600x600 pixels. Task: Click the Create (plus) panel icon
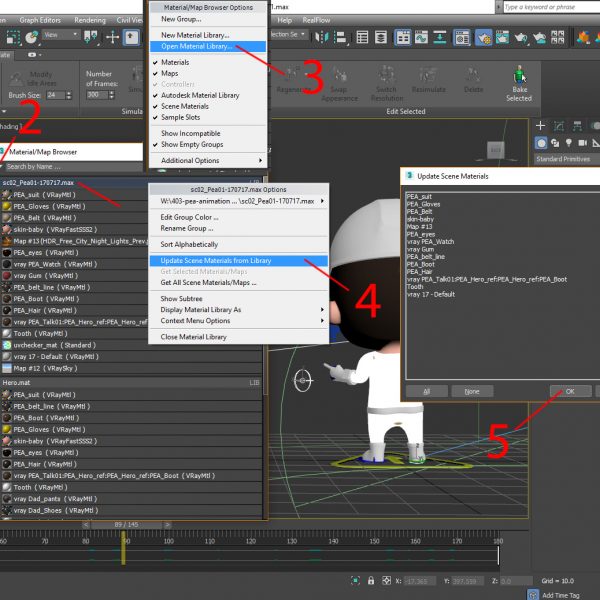click(x=541, y=127)
